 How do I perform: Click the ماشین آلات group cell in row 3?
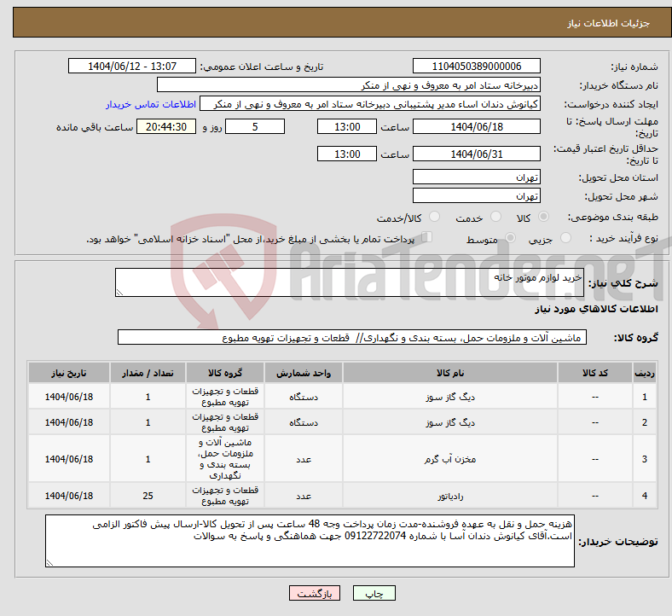[x=225, y=459]
